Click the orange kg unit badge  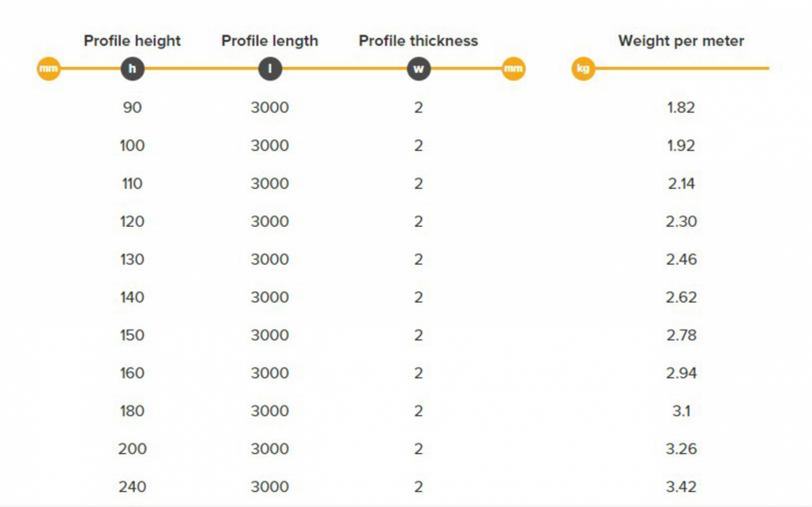coord(583,68)
